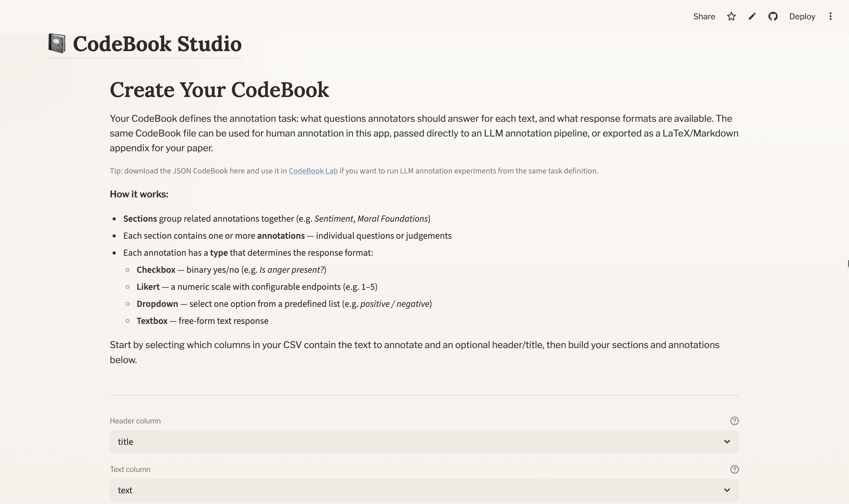This screenshot has width=849, height=504.
Task: Click the CodeBook Studio notebook logo
Action: click(57, 44)
